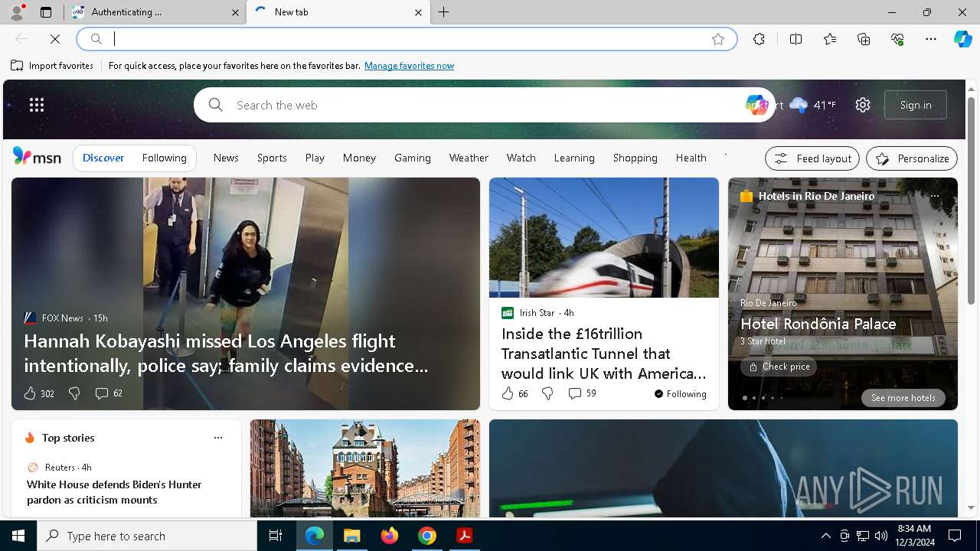Click the Feed layout button

(x=812, y=158)
